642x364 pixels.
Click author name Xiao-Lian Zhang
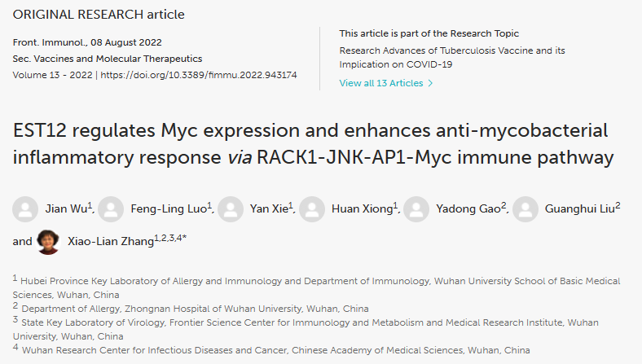pyautogui.click(x=111, y=241)
